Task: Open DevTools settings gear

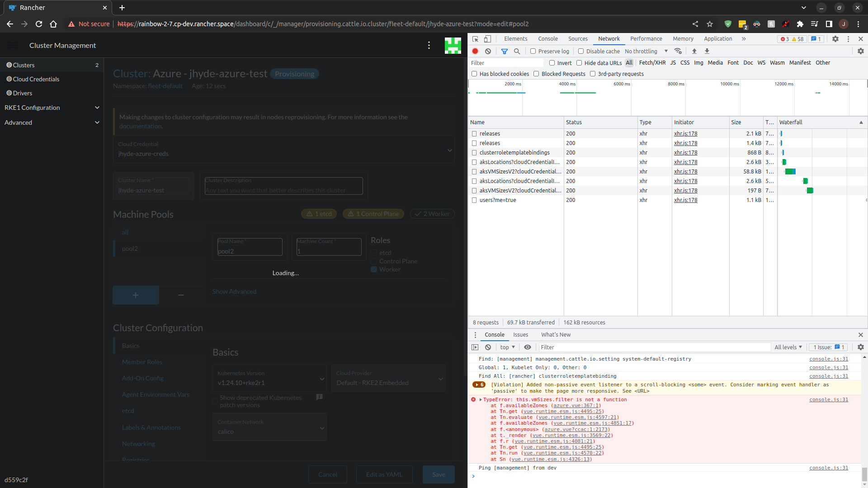Action: [x=835, y=39]
